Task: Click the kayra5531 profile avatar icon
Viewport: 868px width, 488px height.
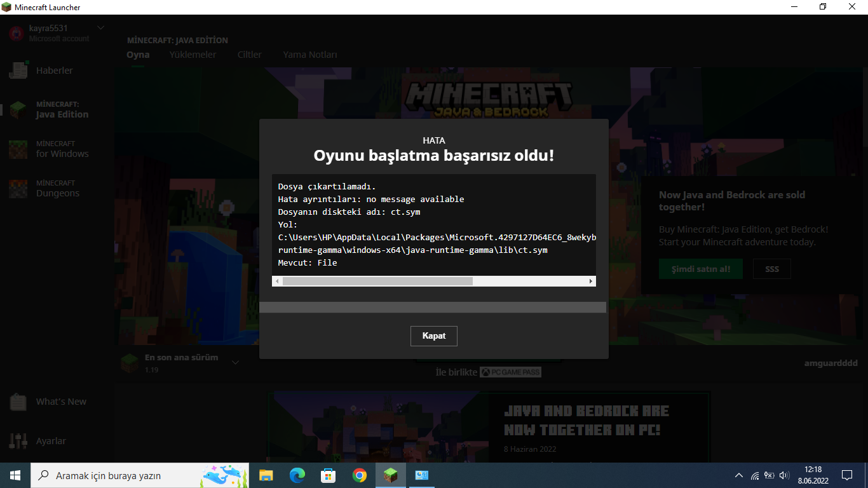Action: tap(17, 33)
